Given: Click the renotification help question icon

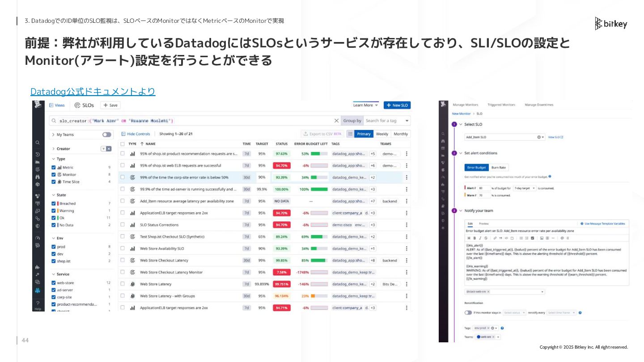Looking at the screenshot, I should (x=580, y=313).
